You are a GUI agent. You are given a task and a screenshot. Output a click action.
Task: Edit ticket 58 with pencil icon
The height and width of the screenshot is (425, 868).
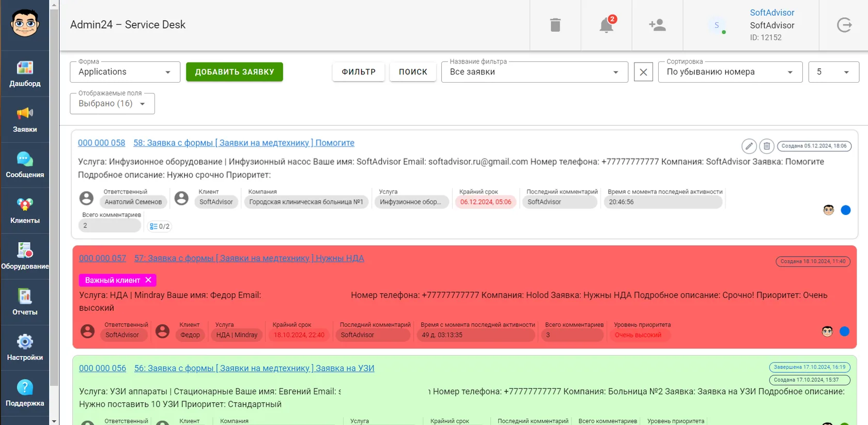pyautogui.click(x=749, y=146)
